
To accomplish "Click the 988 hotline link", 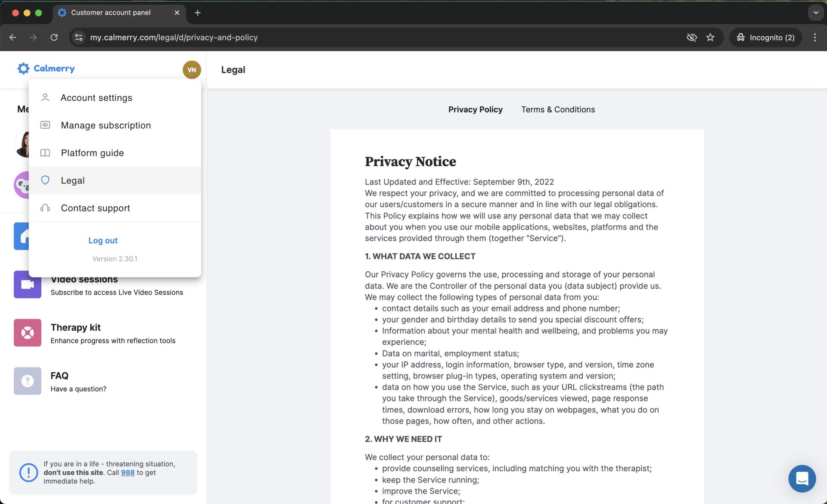I will coord(127,473).
